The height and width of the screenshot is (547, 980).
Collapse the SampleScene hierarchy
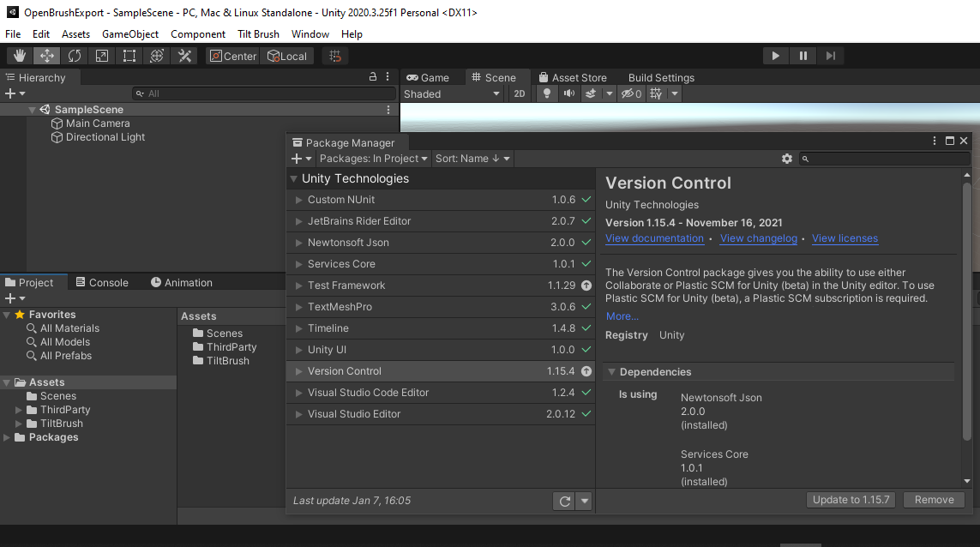31,110
